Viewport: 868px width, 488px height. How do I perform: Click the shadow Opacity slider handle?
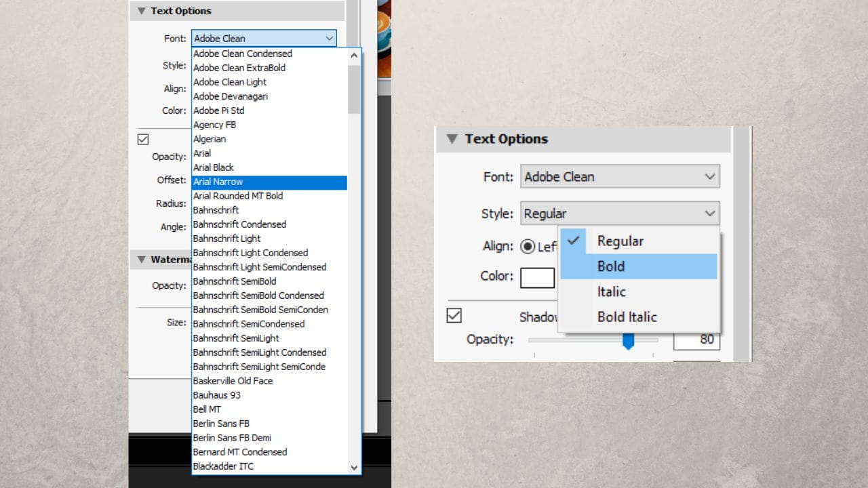click(x=628, y=340)
